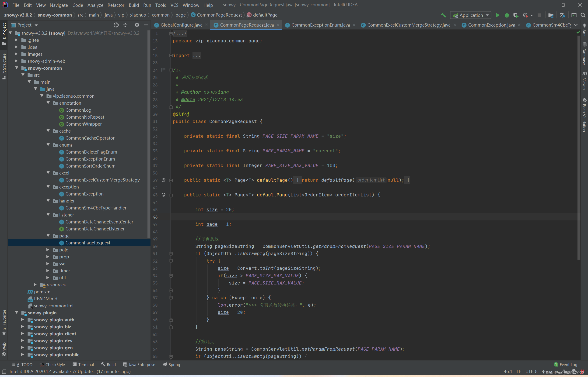
Task: Select CommonCacheOperator in project tree
Action: coord(90,138)
